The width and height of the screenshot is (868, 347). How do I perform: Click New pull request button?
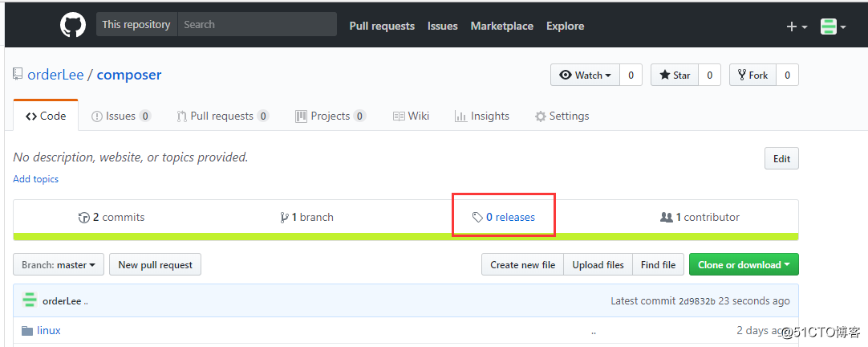click(155, 264)
